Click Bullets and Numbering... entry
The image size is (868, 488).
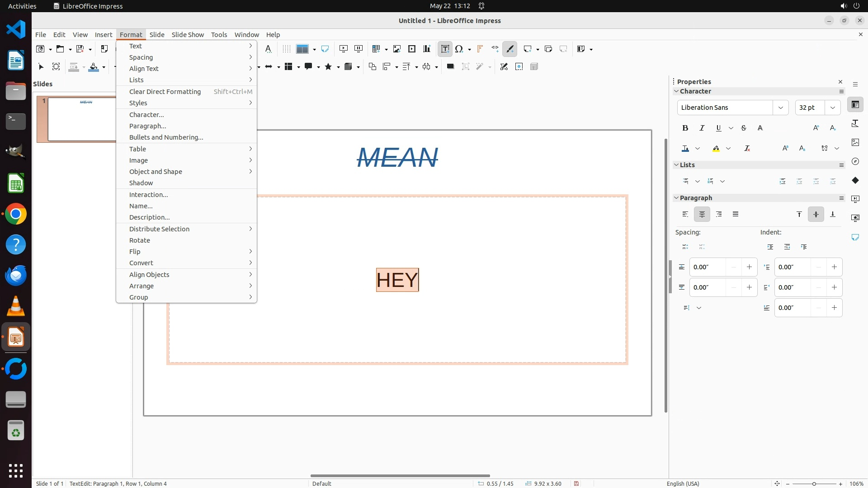[166, 137]
